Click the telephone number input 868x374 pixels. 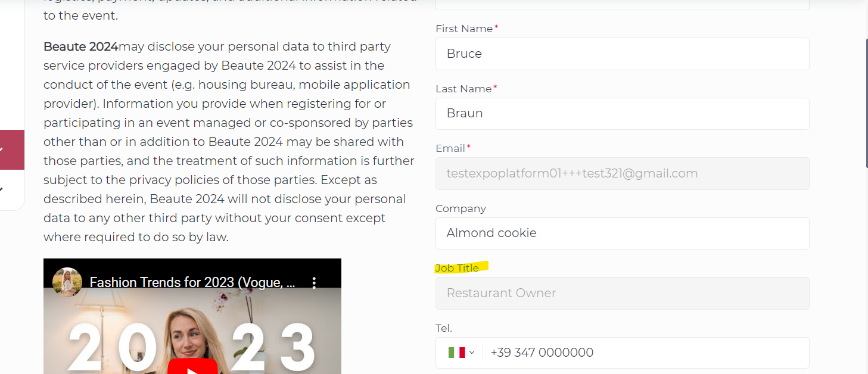click(643, 353)
